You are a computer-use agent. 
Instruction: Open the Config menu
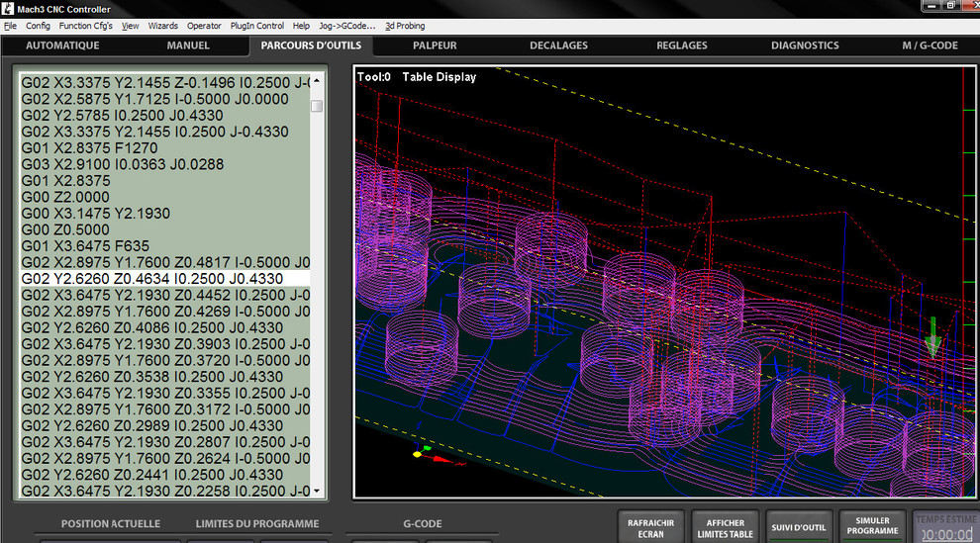pyautogui.click(x=38, y=26)
